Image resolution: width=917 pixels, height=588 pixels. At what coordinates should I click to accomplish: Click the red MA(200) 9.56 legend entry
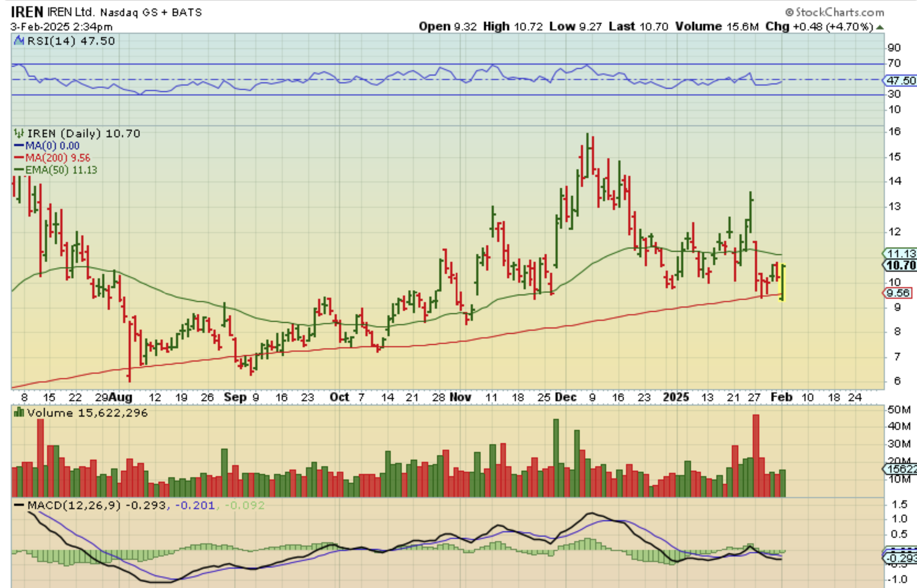point(52,158)
